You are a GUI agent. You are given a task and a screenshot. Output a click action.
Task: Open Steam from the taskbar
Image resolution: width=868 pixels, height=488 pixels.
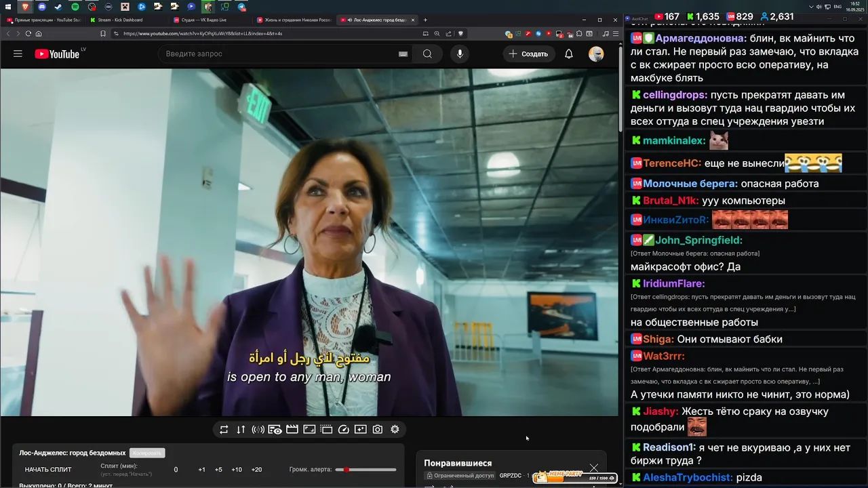coord(58,7)
